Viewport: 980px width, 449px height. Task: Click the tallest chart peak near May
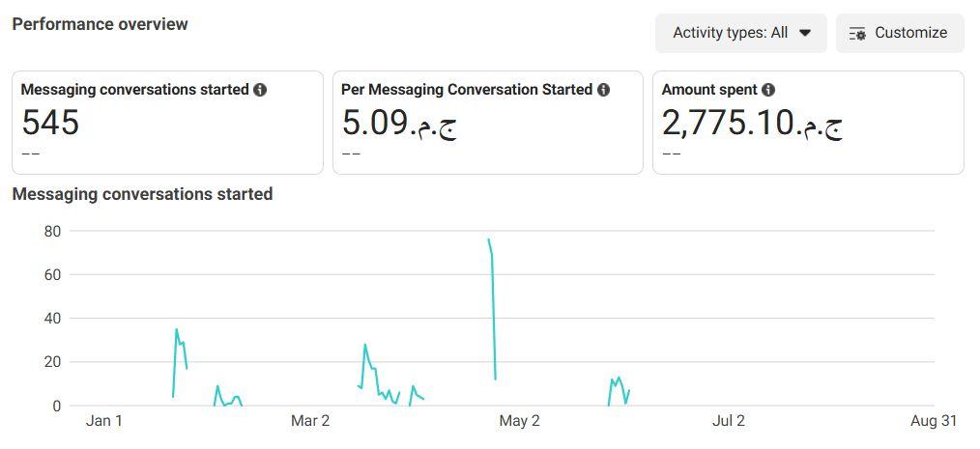coord(489,240)
